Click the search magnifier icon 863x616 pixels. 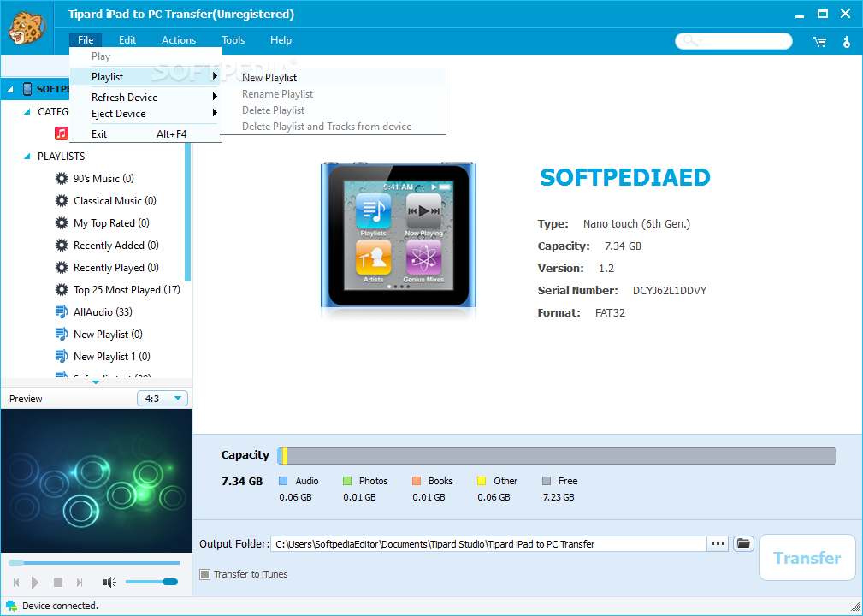click(x=689, y=40)
